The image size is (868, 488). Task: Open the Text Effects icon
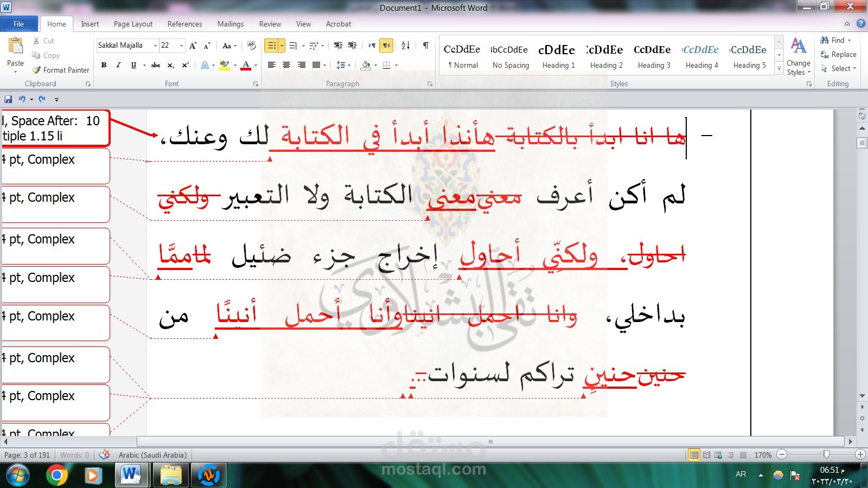coord(205,65)
